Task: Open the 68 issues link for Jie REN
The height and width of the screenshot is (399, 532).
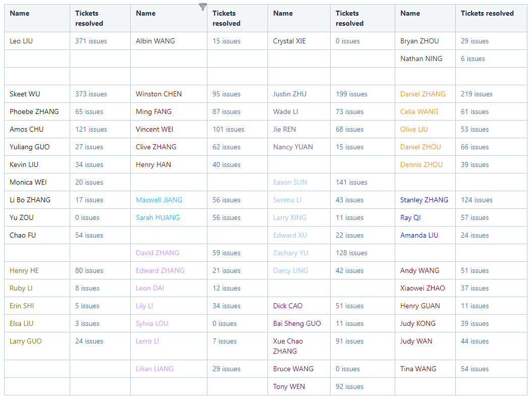Action: click(x=349, y=129)
